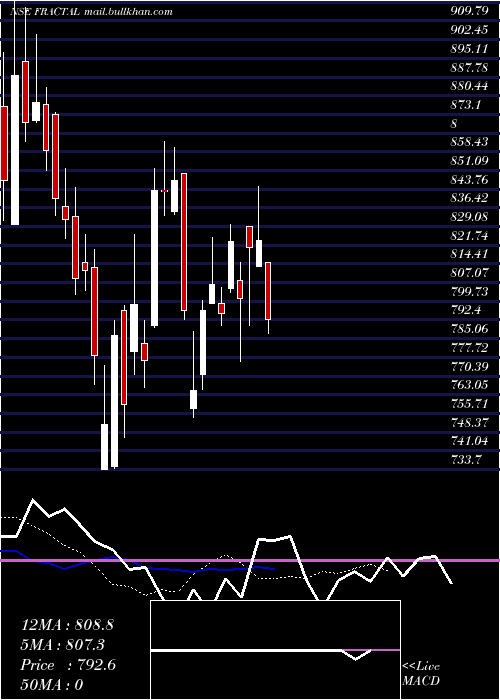Screen dimensions: 500x700
Task: Click the 5MA : 807.3 readout
Action: (63, 645)
